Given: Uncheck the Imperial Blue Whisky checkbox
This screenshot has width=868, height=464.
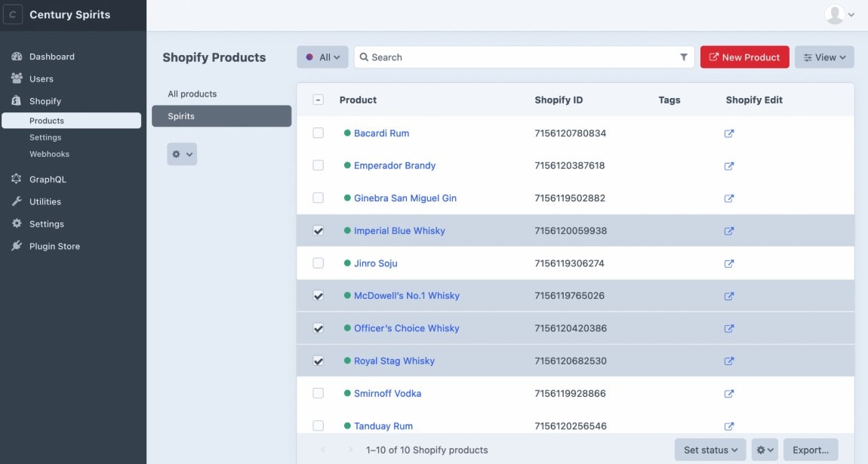Looking at the screenshot, I should click(x=319, y=231).
